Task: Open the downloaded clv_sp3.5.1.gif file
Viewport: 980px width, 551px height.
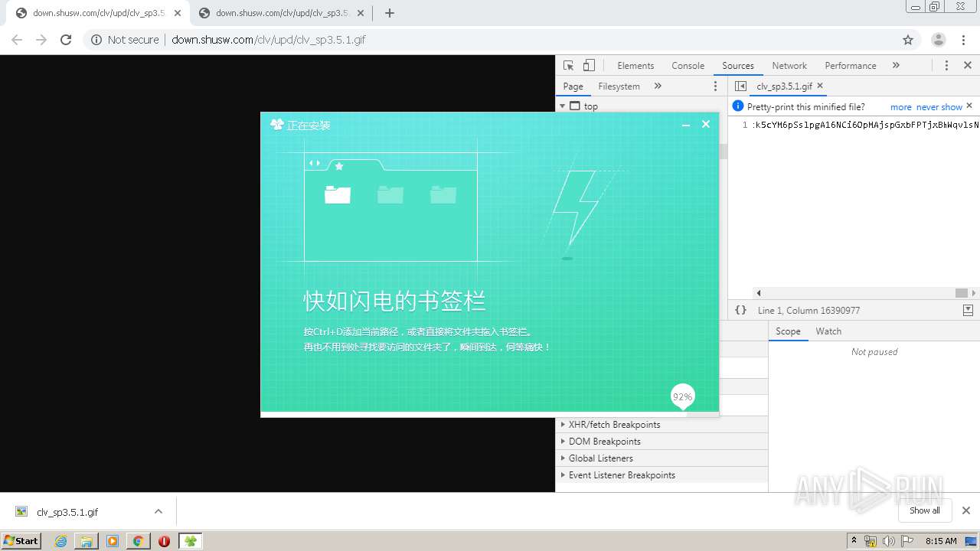Action: click(67, 512)
